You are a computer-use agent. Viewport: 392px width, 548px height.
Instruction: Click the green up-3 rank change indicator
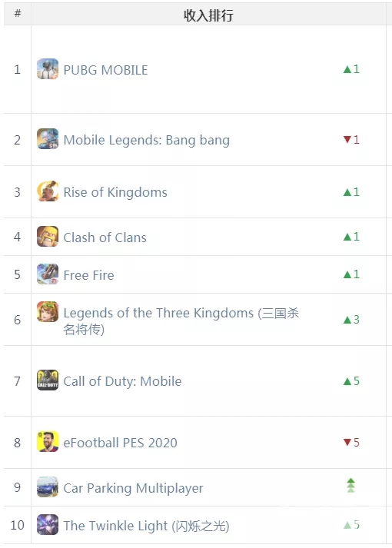tap(351, 320)
